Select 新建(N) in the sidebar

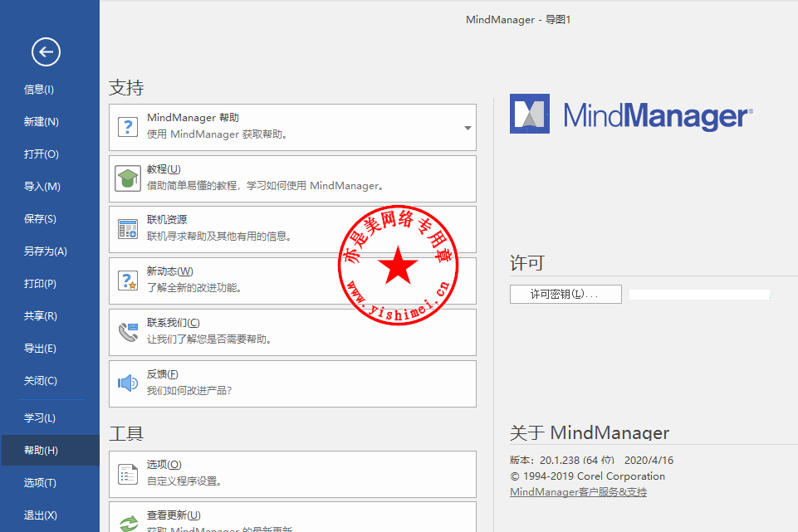click(41, 122)
